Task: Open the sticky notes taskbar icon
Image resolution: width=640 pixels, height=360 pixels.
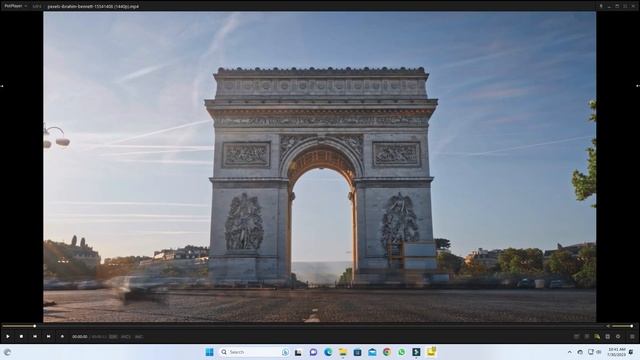Action: [431, 351]
